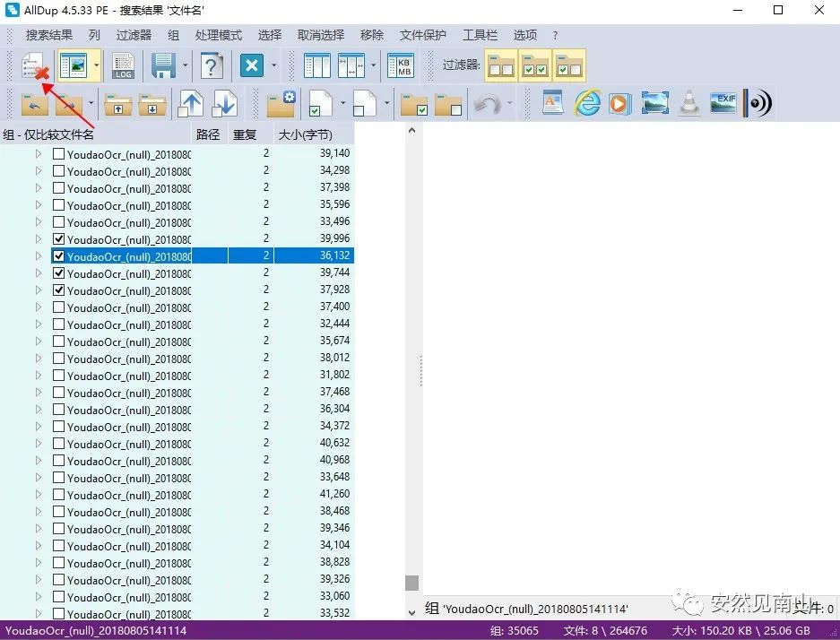Click the move up blue arrow icon
Screen dimensions: 840x640
(x=190, y=103)
